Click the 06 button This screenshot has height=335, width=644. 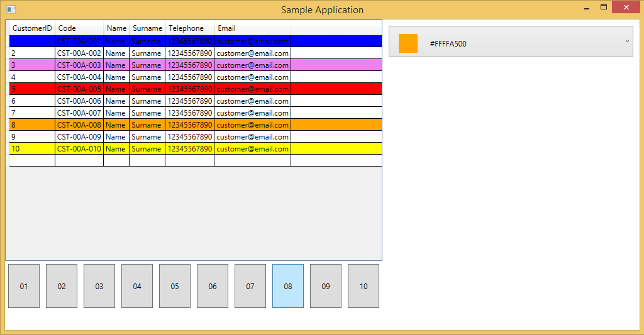pyautogui.click(x=213, y=286)
